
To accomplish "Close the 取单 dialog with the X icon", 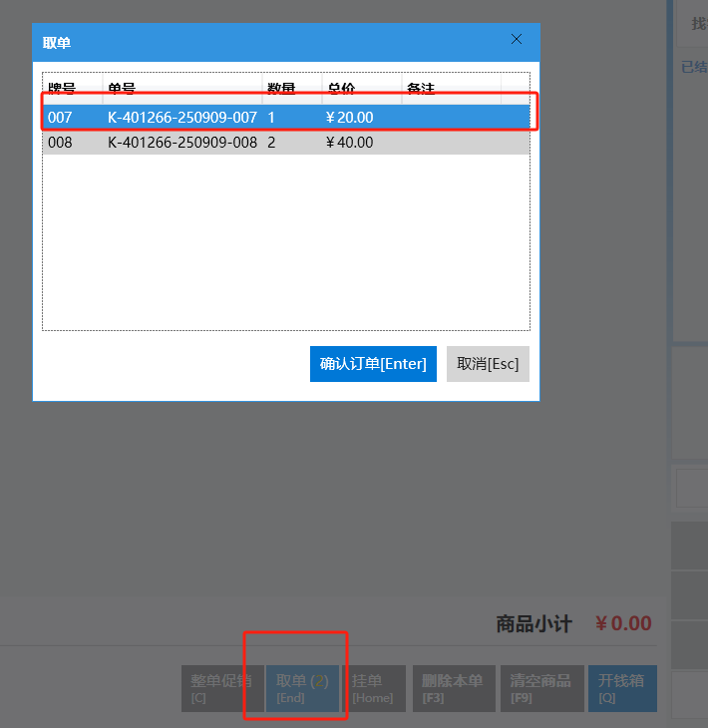I will (x=517, y=40).
